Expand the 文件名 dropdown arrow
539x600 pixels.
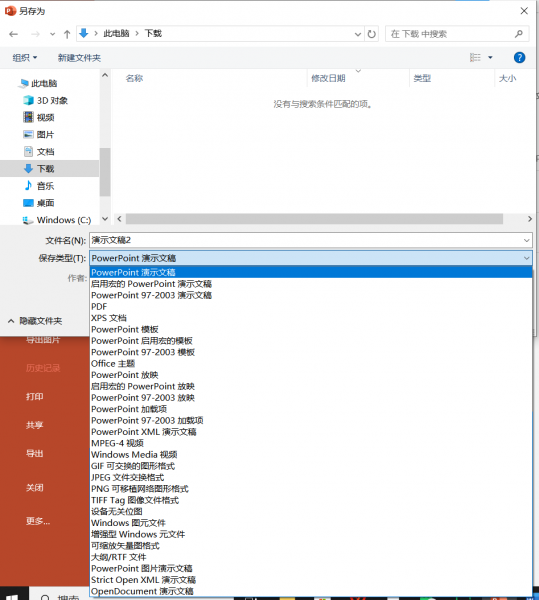(527, 241)
